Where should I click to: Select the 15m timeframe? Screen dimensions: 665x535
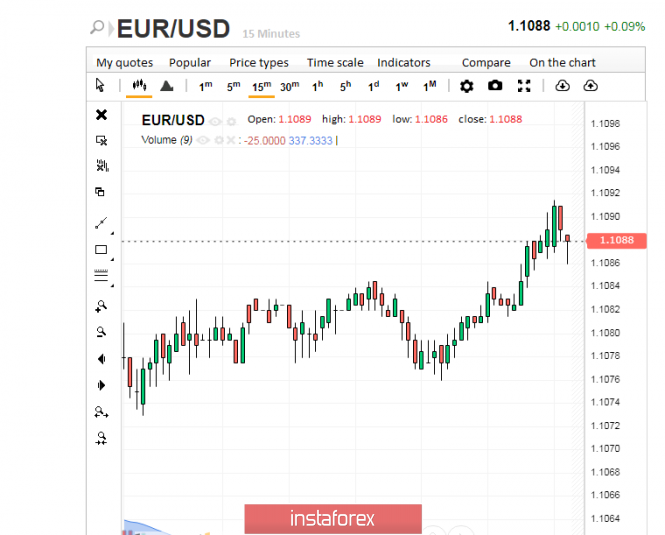click(x=261, y=86)
